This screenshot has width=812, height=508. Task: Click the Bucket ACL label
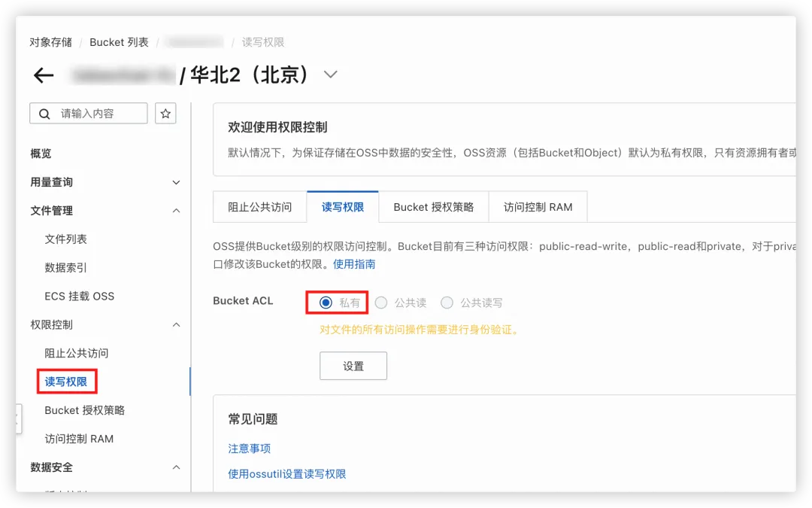tap(243, 301)
